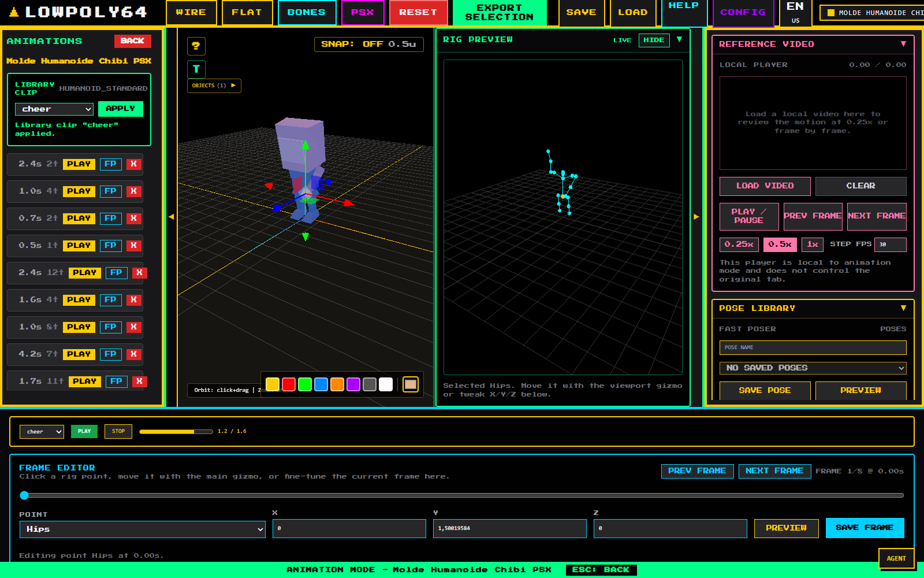Click NEXT FRAME in Frame Editor
Screen dimensions: 924x578
pos(774,471)
